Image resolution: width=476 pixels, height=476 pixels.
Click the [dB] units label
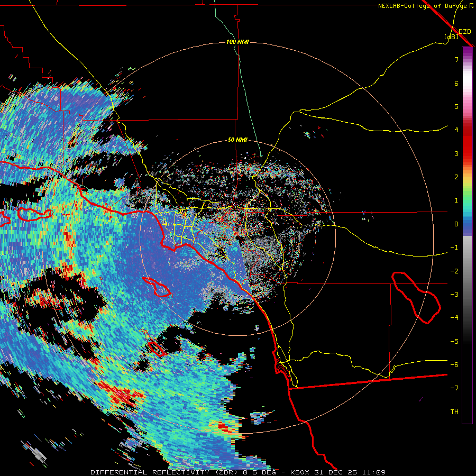point(451,37)
